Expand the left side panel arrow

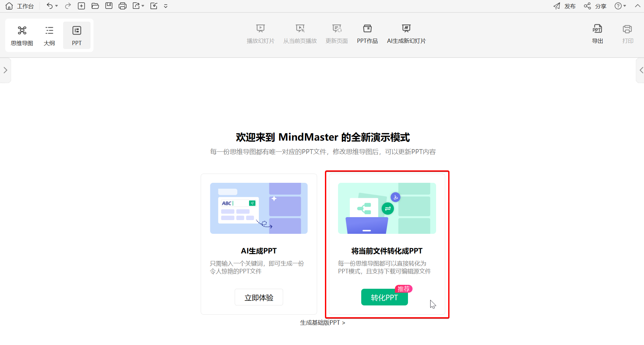[5, 70]
